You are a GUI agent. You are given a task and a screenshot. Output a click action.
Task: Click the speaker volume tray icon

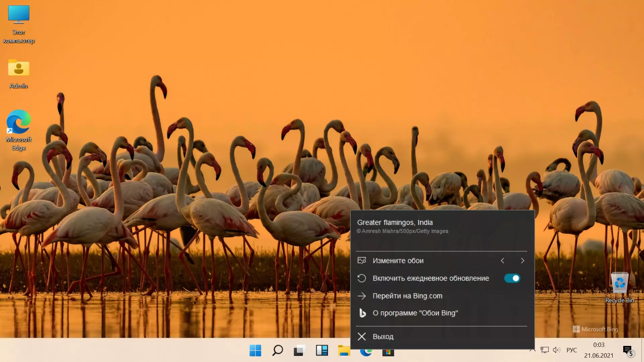[556, 350]
